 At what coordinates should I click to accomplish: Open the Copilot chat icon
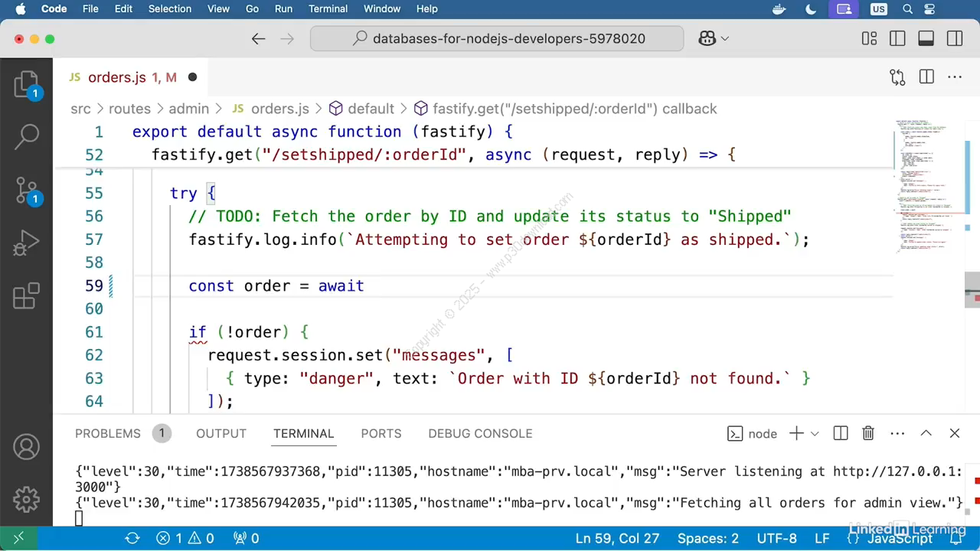pos(707,38)
